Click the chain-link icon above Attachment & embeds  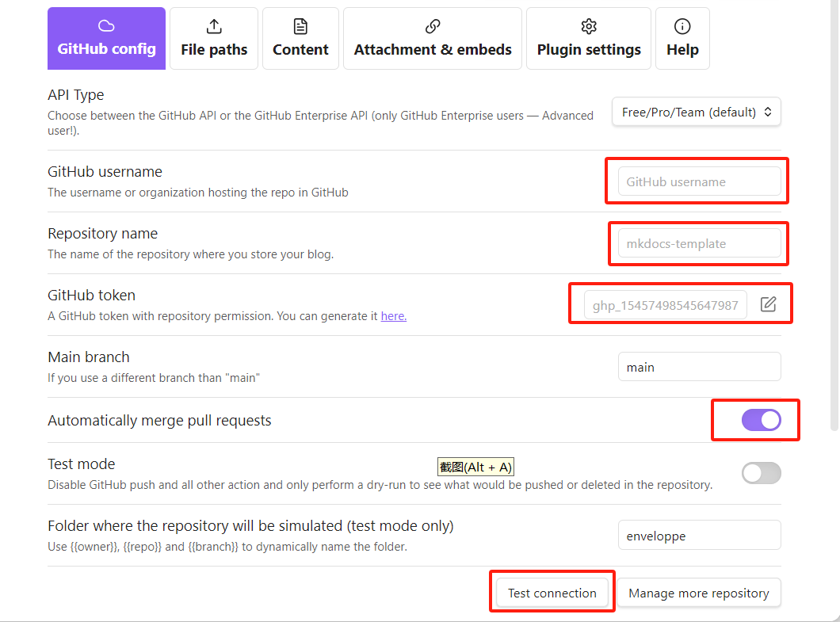433,27
